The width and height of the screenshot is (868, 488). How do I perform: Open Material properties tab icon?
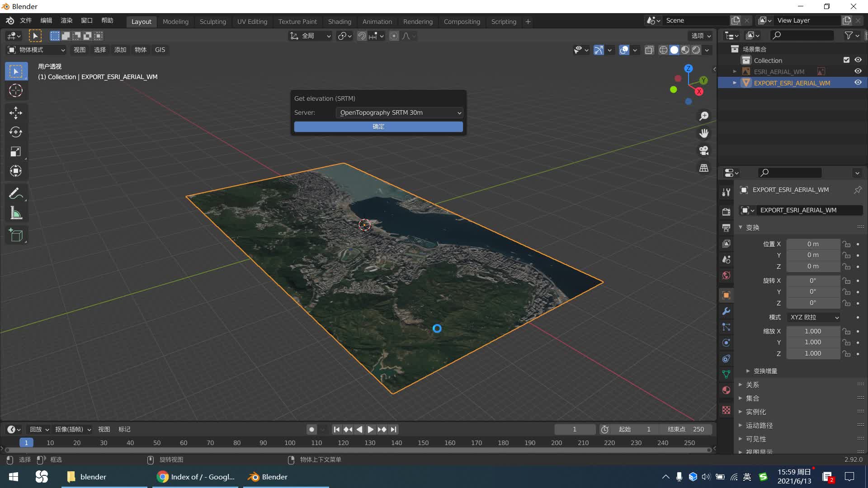(726, 390)
